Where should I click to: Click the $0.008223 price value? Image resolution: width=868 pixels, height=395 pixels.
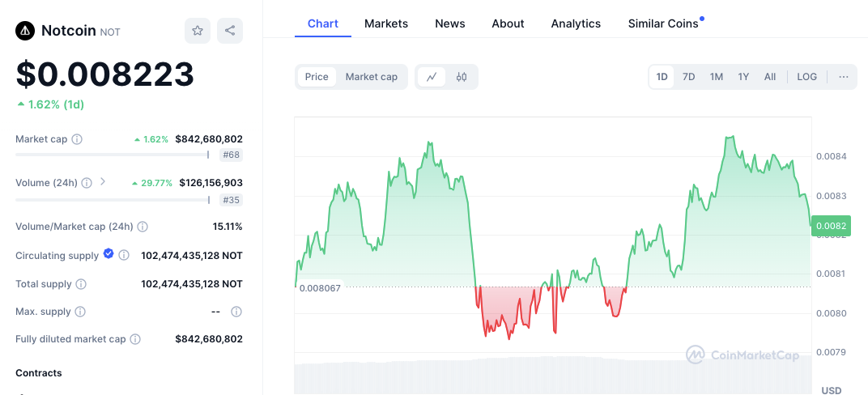click(x=105, y=74)
